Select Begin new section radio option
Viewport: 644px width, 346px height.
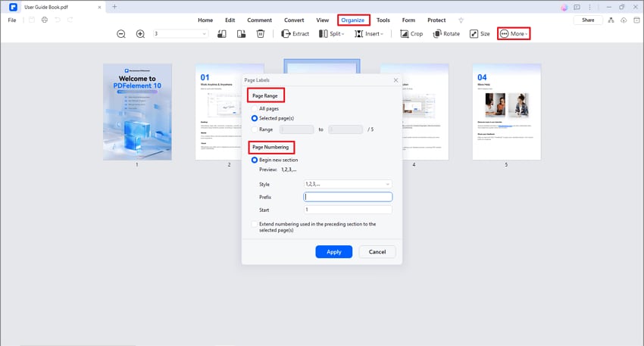pos(255,160)
